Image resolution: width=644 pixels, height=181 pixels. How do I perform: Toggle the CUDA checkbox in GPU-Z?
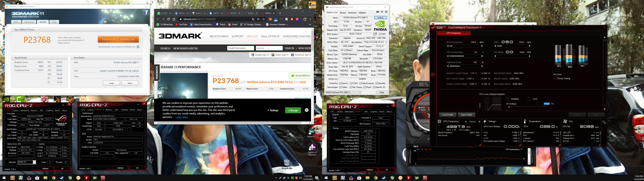(351, 83)
